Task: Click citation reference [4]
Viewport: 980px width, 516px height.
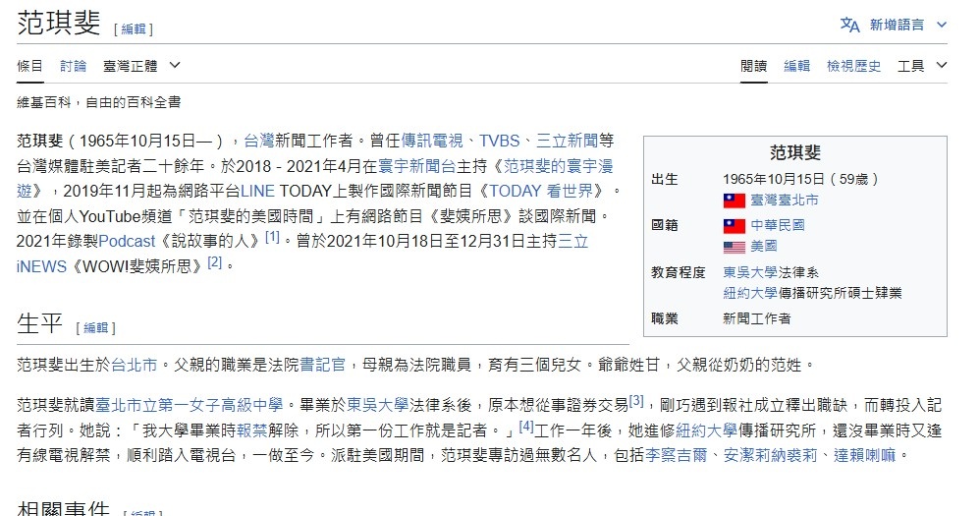Action: tap(526, 427)
